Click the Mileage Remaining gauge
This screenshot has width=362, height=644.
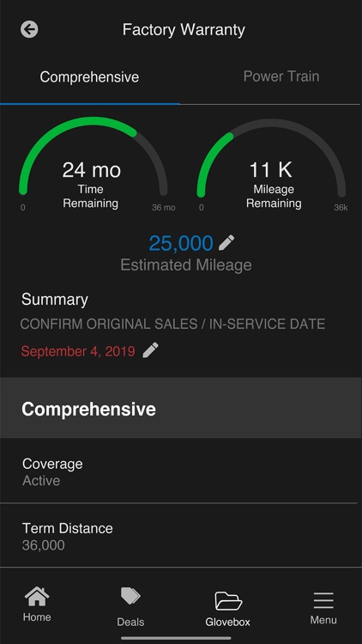point(271,164)
